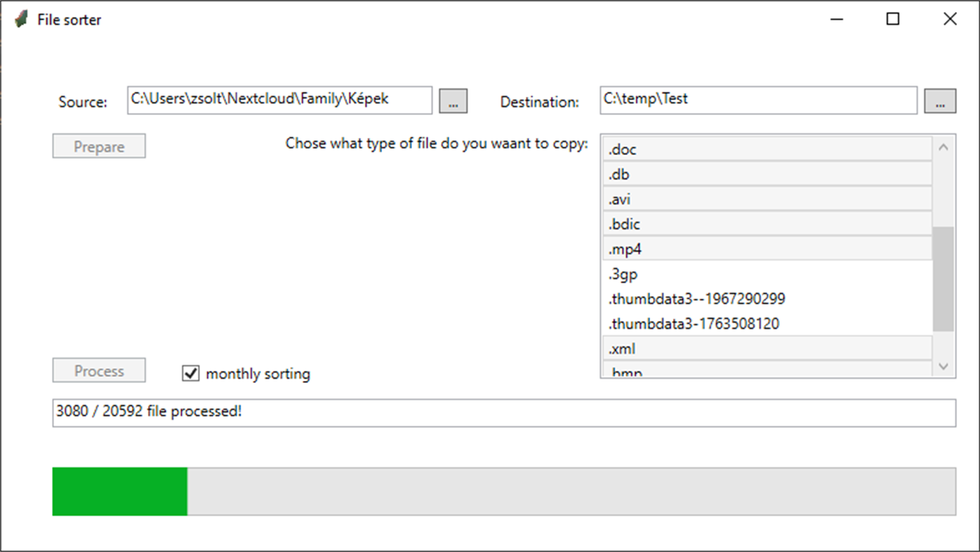Image resolution: width=980 pixels, height=552 pixels.
Task: Click the Source path input field
Action: [279, 100]
